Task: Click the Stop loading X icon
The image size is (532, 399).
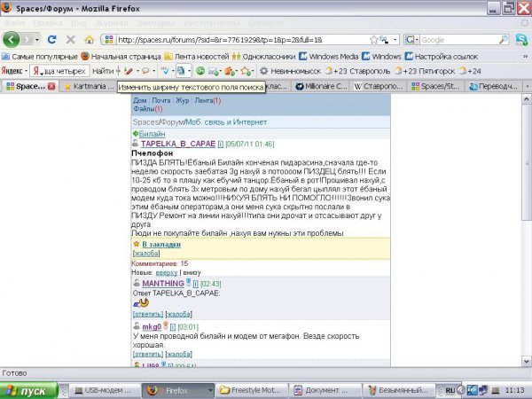Action: 70,40
